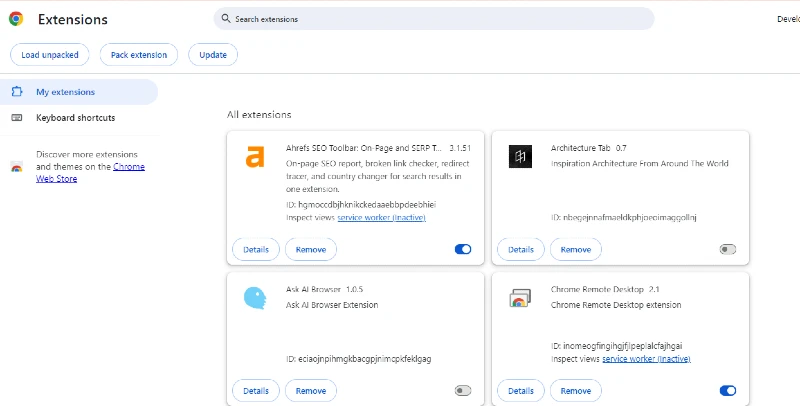Remove the Chrome Remote Desktop extension

576,391
